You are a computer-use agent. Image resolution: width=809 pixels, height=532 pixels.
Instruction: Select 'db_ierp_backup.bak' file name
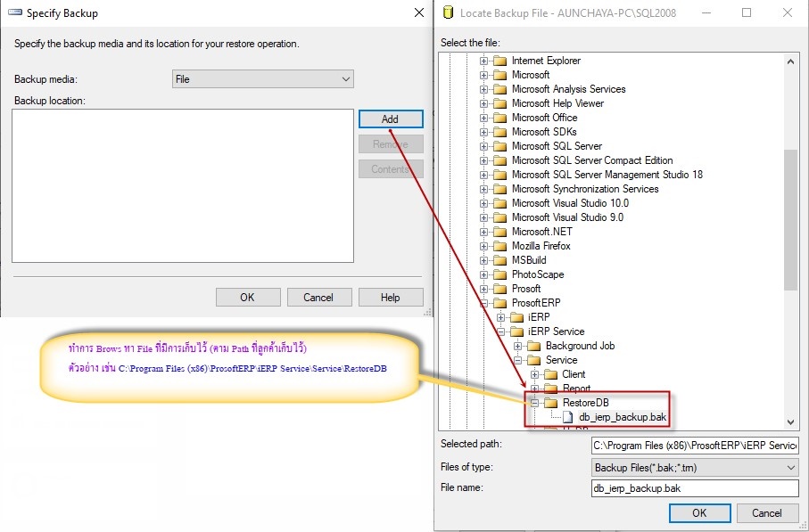(x=623, y=417)
